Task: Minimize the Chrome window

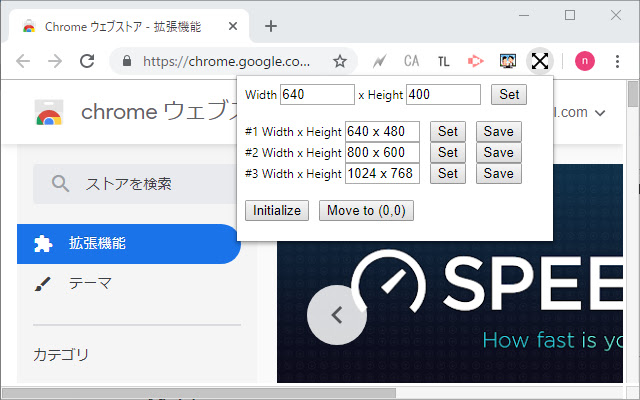Action: tap(524, 16)
